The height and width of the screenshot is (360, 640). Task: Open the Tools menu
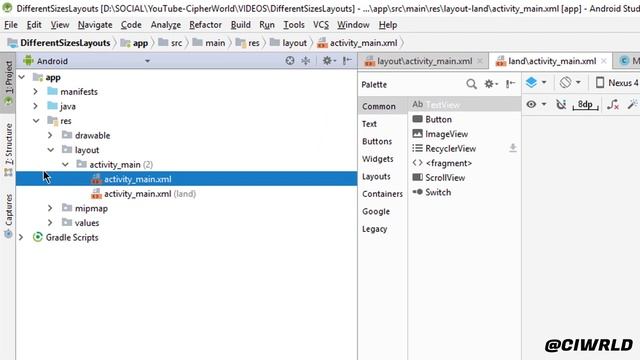(294, 25)
